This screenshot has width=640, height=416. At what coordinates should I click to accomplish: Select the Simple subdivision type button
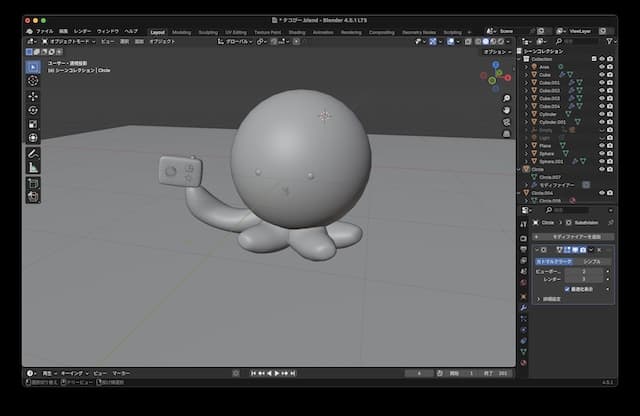coord(592,261)
